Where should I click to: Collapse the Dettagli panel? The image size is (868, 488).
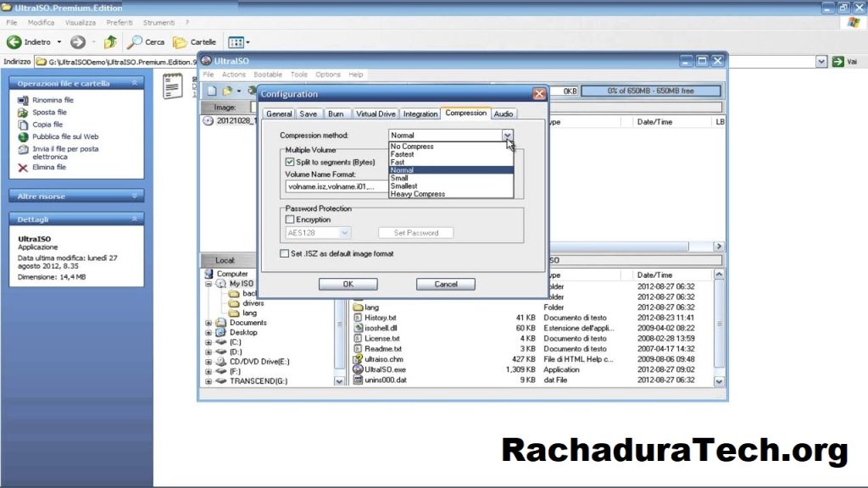pos(135,219)
